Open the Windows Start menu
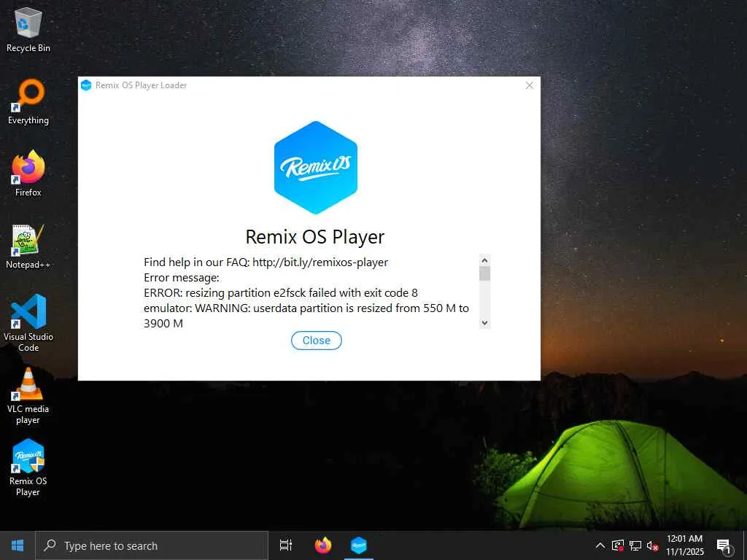747x560 pixels. click(18, 545)
